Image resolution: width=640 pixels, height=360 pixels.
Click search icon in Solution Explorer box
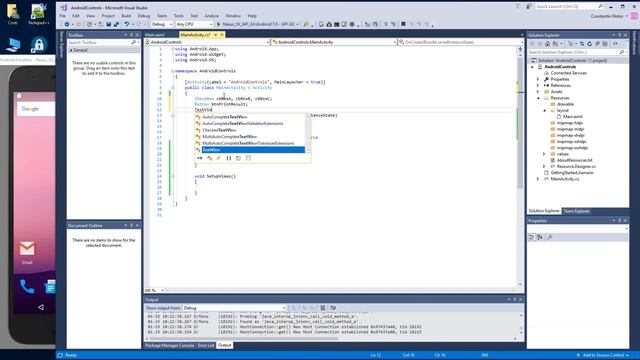click(x=621, y=52)
